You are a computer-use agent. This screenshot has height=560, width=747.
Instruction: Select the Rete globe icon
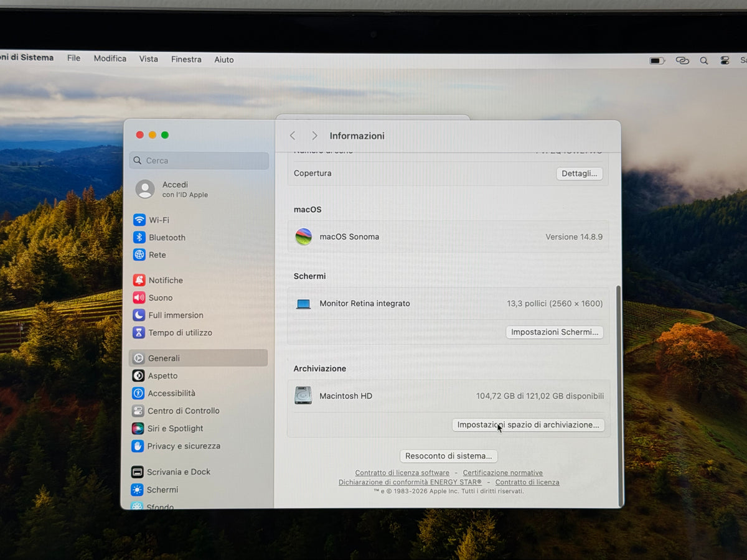click(139, 255)
